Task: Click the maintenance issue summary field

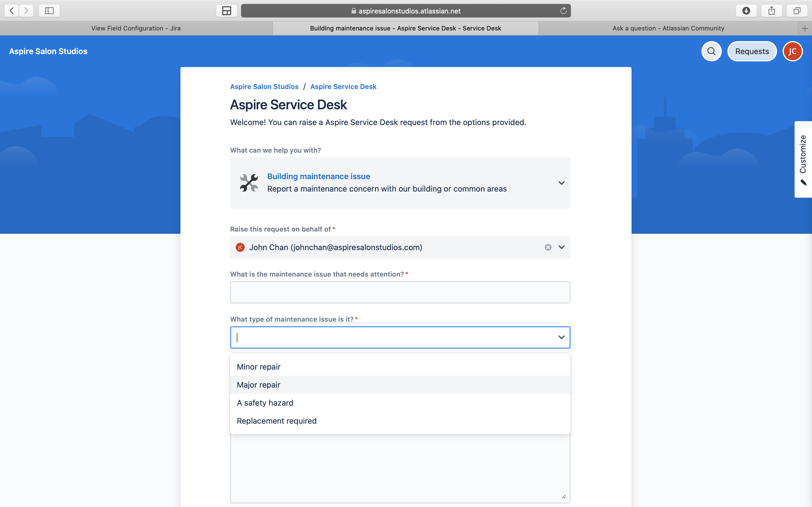Action: pos(400,292)
